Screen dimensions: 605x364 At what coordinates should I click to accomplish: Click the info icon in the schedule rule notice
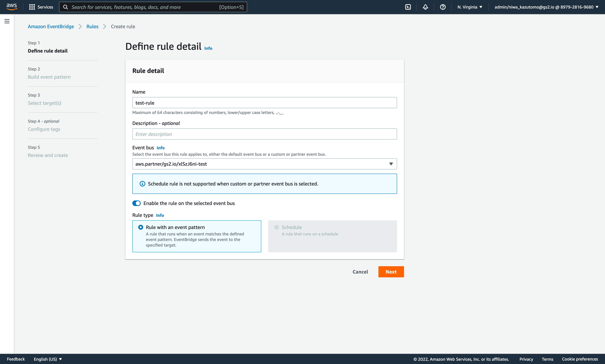(142, 184)
